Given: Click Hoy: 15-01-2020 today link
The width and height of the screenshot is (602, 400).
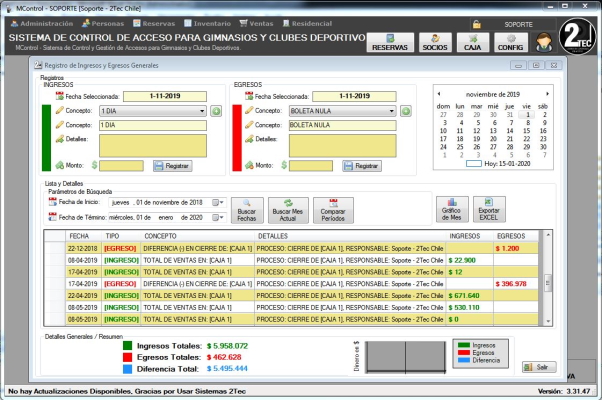Looking at the screenshot, I should [507, 164].
